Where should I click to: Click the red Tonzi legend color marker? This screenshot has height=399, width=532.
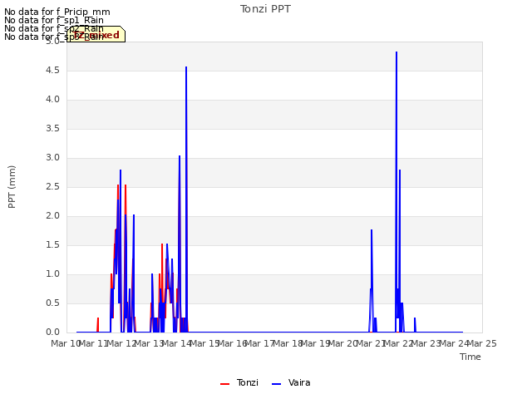225,384
